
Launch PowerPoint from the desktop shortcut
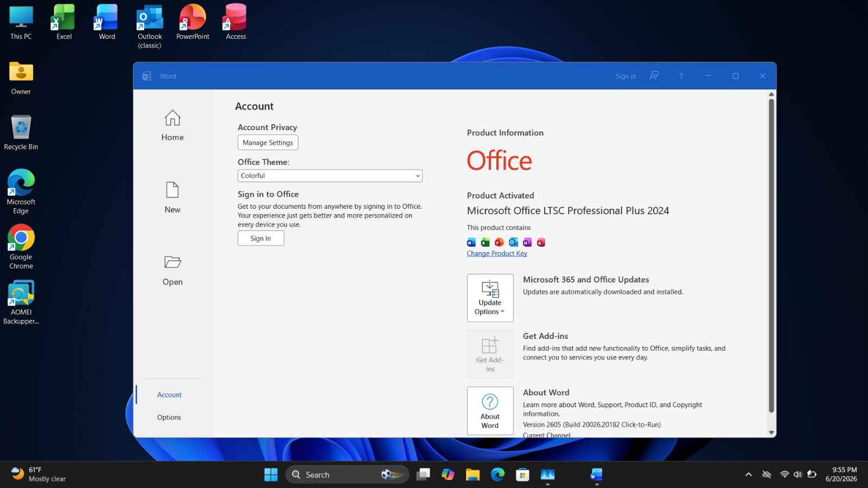(193, 22)
